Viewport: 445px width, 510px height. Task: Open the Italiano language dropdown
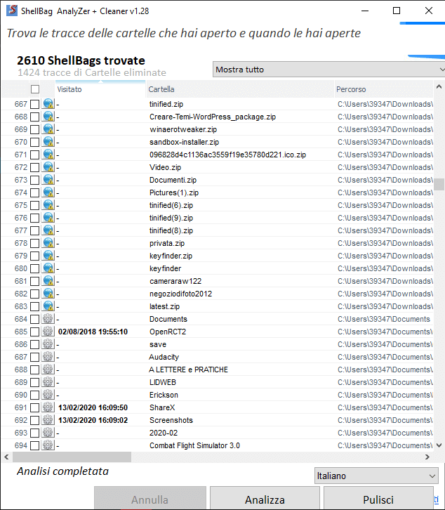(376, 476)
